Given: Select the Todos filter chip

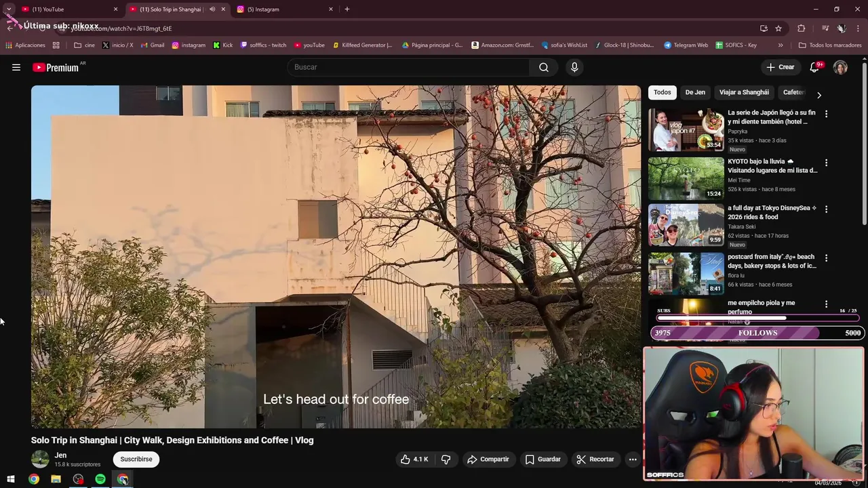Looking at the screenshot, I should [x=663, y=92].
